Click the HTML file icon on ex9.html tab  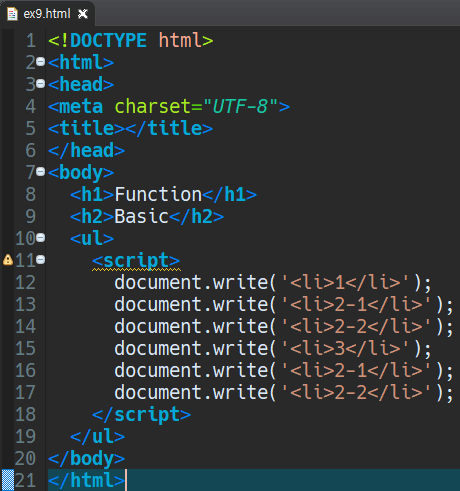pos(12,14)
